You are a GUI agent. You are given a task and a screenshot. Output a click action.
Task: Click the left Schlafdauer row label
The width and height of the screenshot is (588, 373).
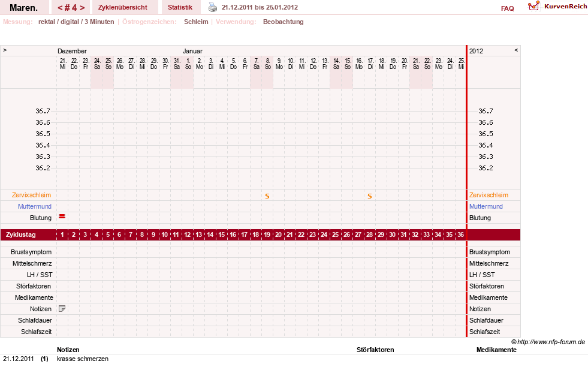coord(35,320)
